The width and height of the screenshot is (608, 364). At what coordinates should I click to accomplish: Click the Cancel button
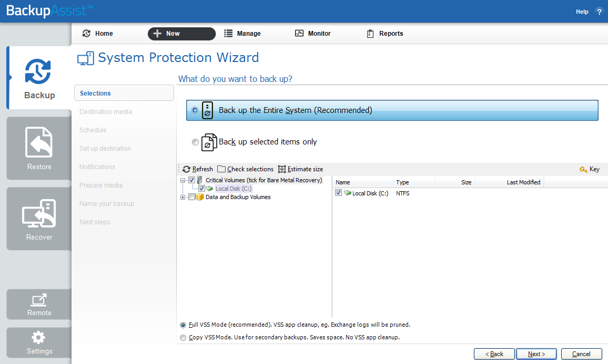point(581,354)
